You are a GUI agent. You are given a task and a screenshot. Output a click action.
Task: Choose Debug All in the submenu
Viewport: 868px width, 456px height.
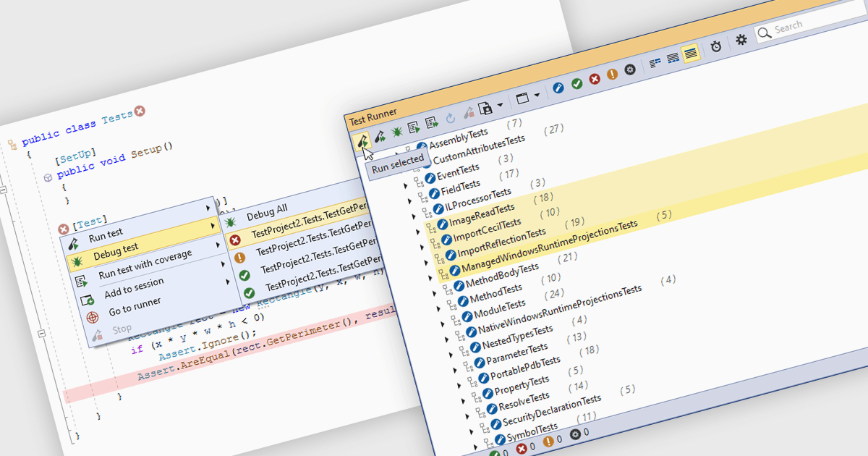pyautogui.click(x=267, y=213)
